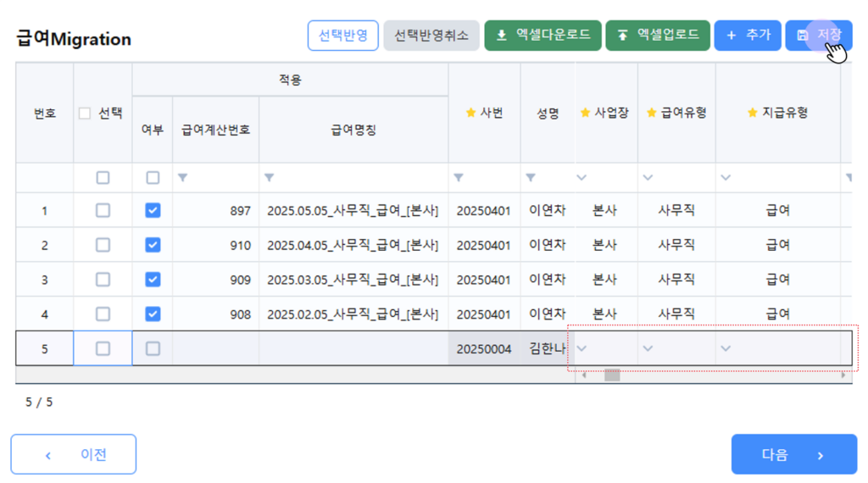Viewport: 868px width, 483px height.
Task: Click the filter icon under 급여계산번호 column
Action: (182, 178)
